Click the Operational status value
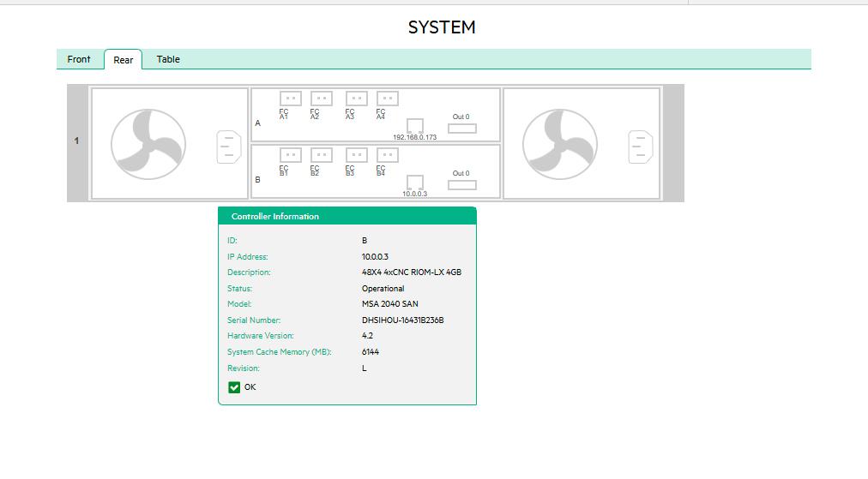 [383, 288]
